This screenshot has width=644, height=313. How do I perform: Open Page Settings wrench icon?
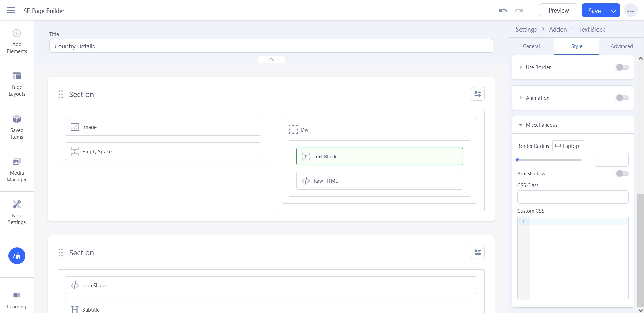pyautogui.click(x=17, y=204)
